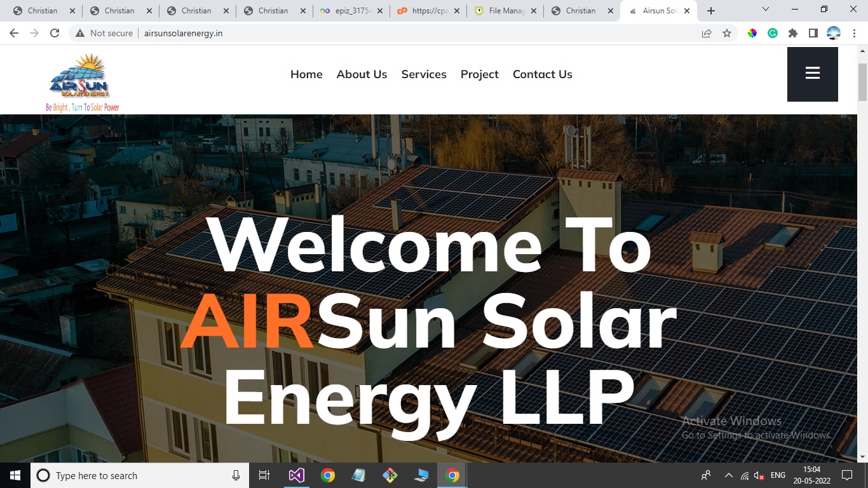Go to the Home page
This screenshot has height=488, width=868.
(x=306, y=74)
